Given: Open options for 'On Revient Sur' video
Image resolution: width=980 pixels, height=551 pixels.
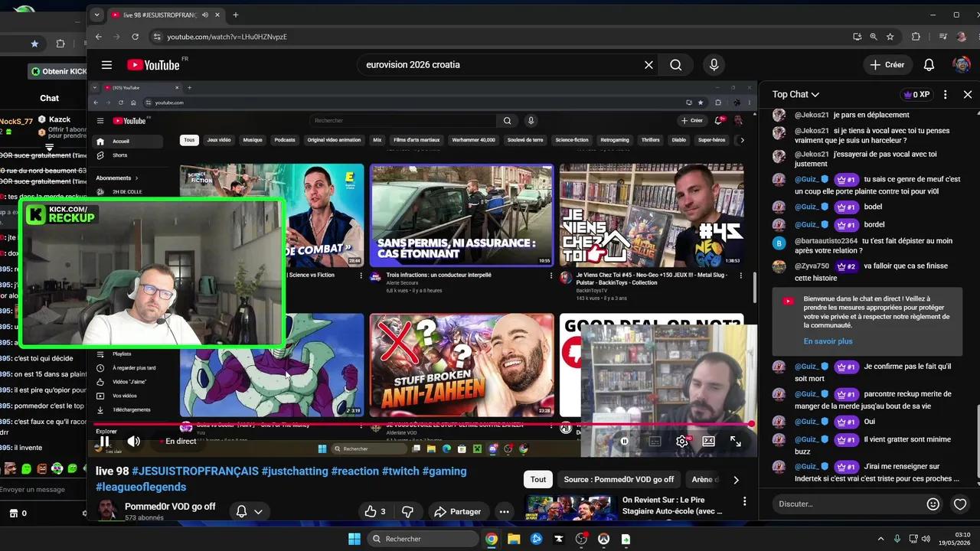Looking at the screenshot, I should tap(744, 502).
